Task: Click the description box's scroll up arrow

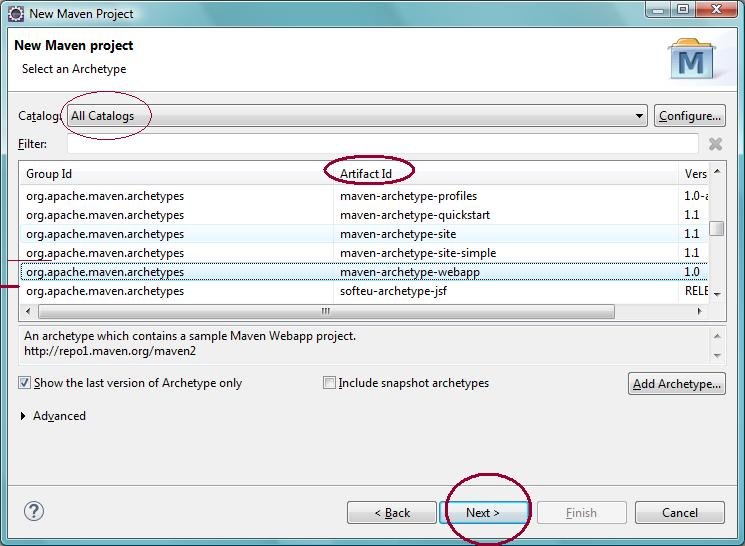Action: pyautogui.click(x=717, y=336)
